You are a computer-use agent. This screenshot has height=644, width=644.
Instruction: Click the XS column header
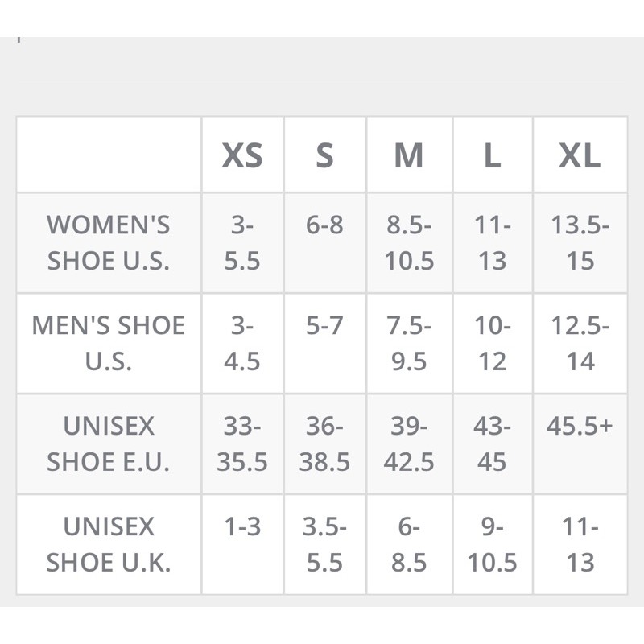click(x=242, y=155)
